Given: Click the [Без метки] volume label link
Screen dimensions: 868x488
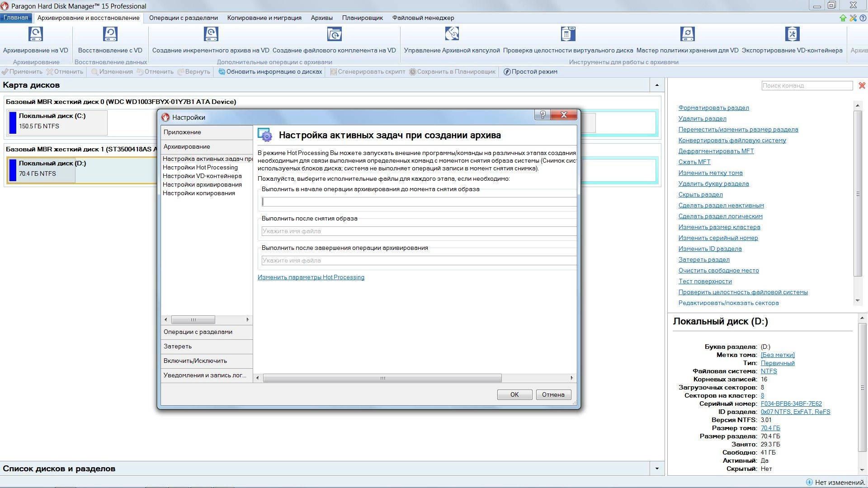Looking at the screenshot, I should 778,355.
